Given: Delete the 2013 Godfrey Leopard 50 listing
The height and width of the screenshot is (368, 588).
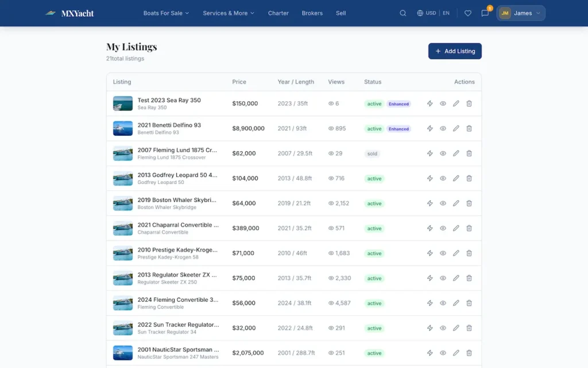Looking at the screenshot, I should pyautogui.click(x=469, y=178).
